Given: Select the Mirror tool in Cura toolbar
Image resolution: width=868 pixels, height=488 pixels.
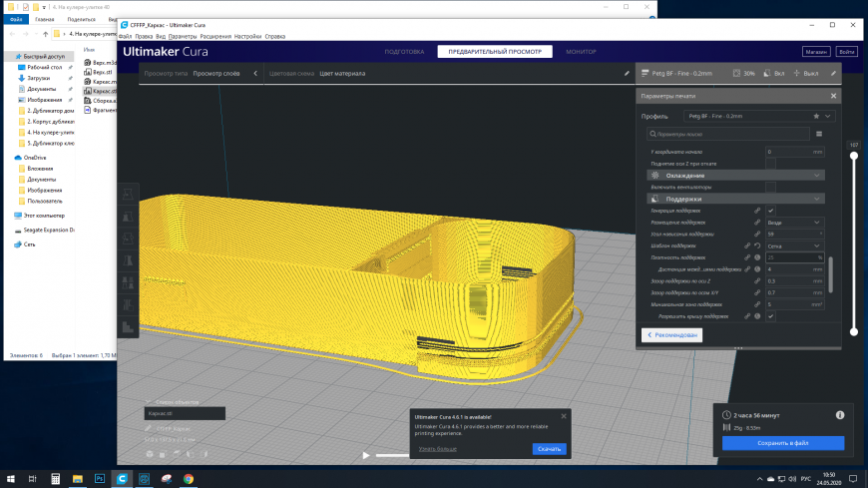Looking at the screenshot, I should pyautogui.click(x=128, y=260).
